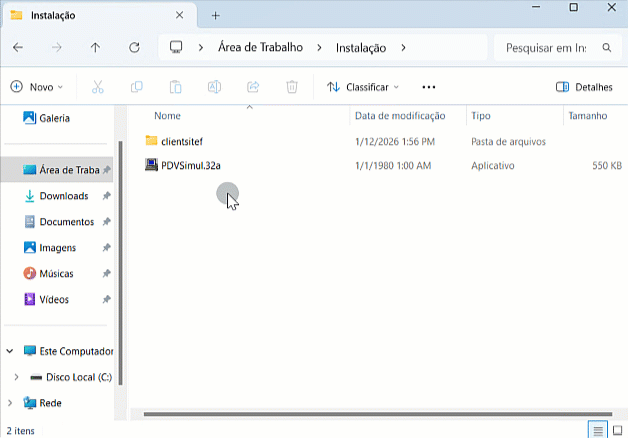Screen dimensions: 628x438
Task: Click the search magnifier icon
Action: pos(607,48)
